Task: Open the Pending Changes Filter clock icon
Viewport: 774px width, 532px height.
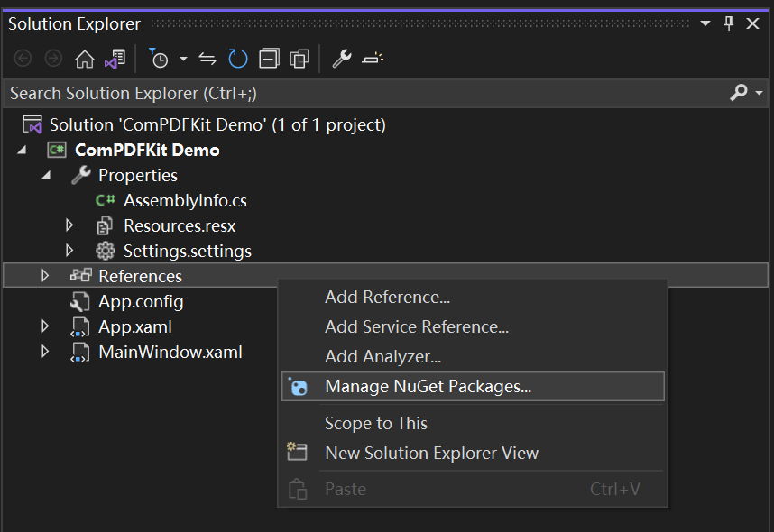Action: 159,59
